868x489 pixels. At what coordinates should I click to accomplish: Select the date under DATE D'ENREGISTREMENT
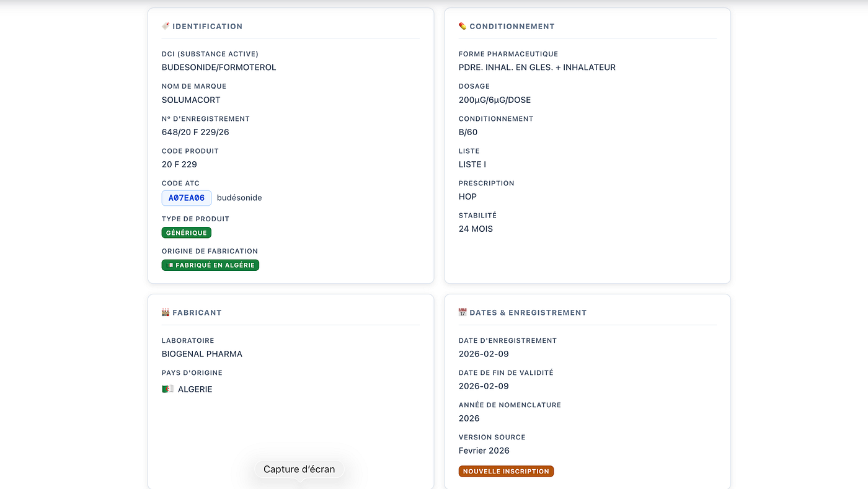click(x=484, y=354)
